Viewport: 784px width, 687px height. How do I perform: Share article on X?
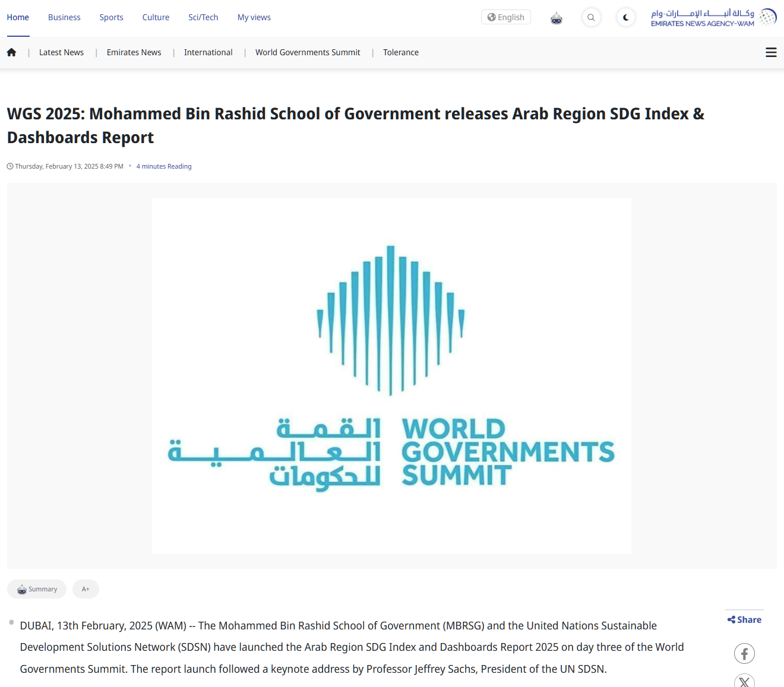[x=744, y=681]
